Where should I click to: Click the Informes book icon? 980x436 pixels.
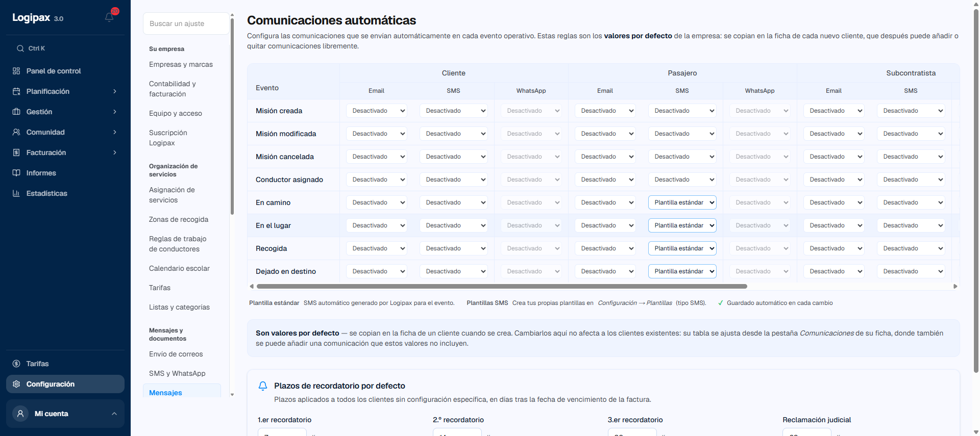click(x=16, y=173)
